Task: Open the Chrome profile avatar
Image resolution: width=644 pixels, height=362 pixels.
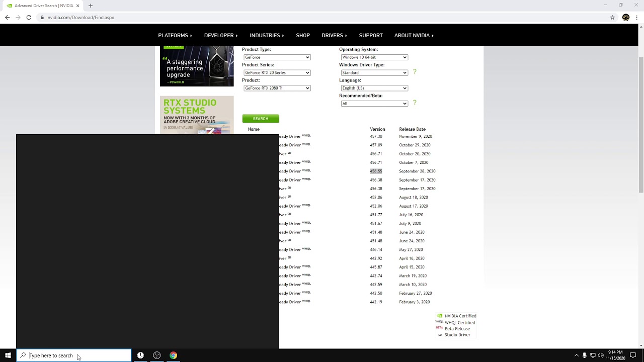Action: 626,17
